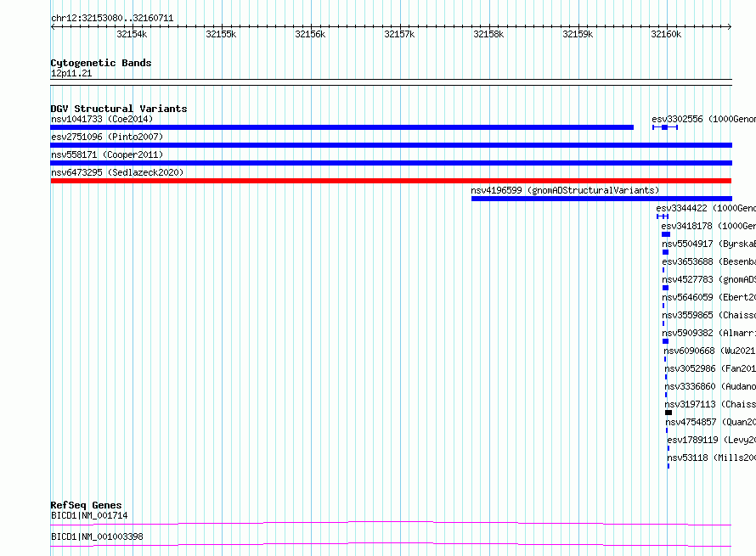Click the esv3302556 variant label

click(x=703, y=119)
